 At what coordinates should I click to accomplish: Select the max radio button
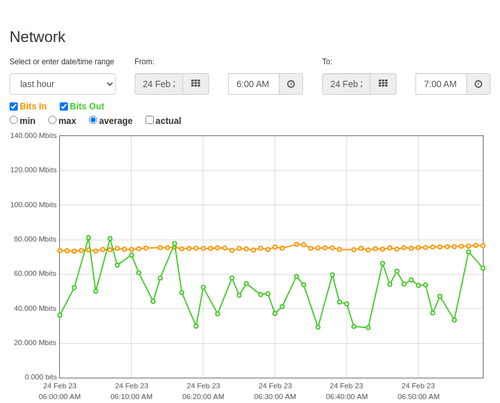(x=52, y=120)
